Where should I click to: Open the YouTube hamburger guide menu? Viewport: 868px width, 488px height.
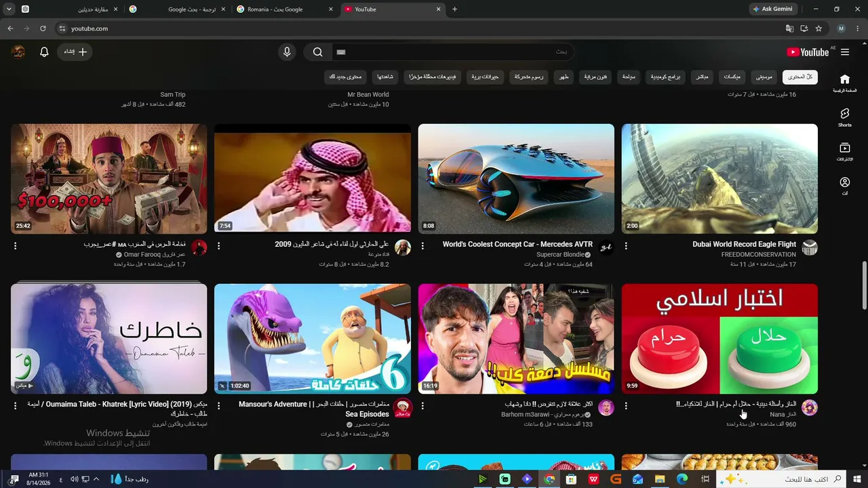pos(845,52)
